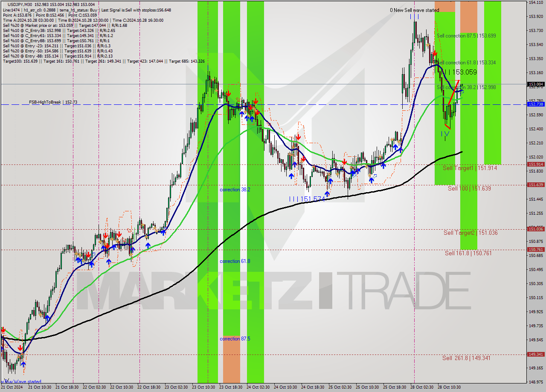Viewport: 546px width, 392px height.
Task: Click the "| | | 153.059" point C label
Action: [x=459, y=72]
